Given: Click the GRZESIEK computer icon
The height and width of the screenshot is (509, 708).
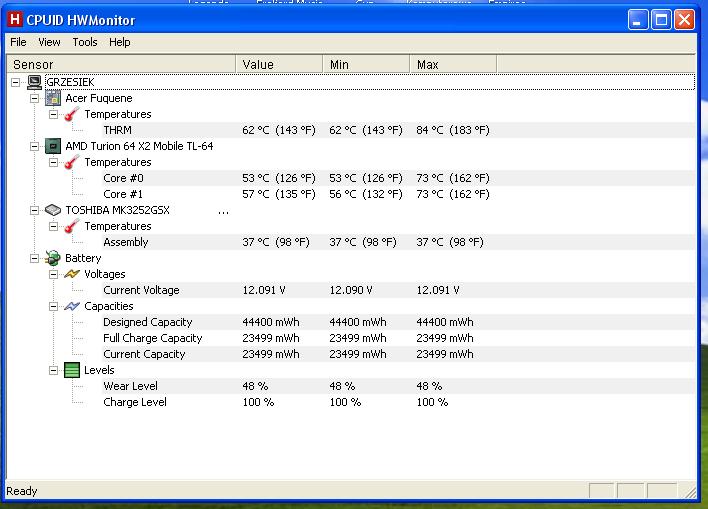Looking at the screenshot, I should pyautogui.click(x=34, y=82).
